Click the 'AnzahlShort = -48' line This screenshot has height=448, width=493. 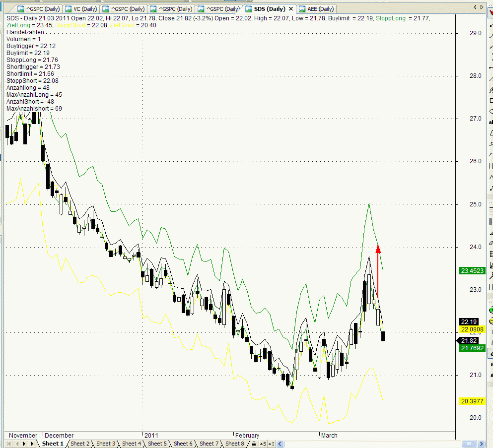tap(30, 102)
